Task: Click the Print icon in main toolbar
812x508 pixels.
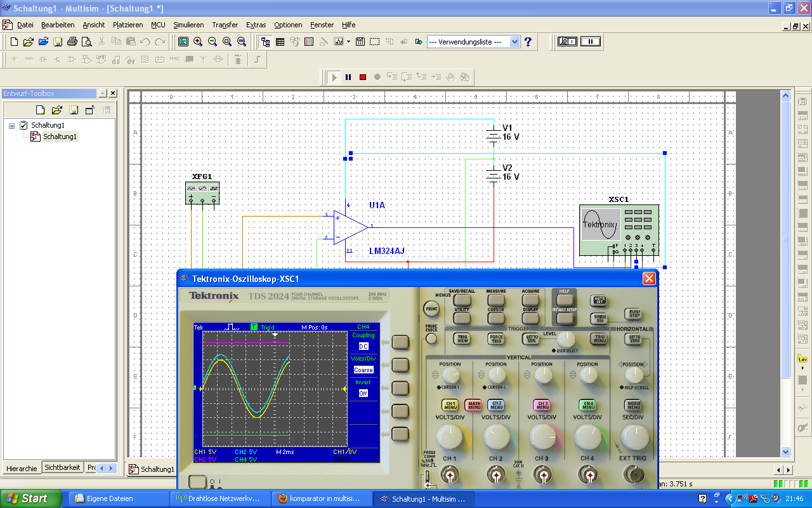Action: click(x=72, y=42)
